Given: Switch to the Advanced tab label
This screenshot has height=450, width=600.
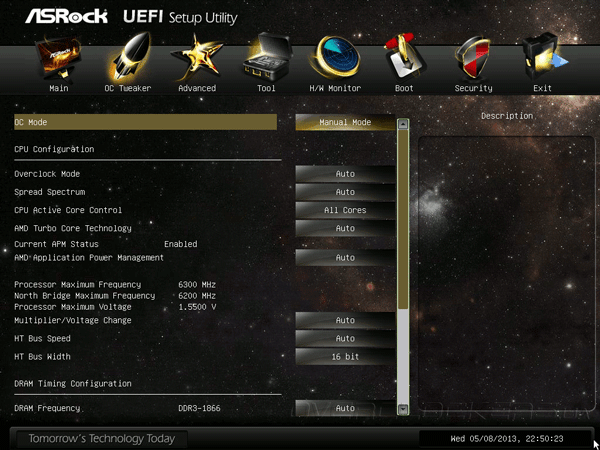Looking at the screenshot, I should [197, 88].
